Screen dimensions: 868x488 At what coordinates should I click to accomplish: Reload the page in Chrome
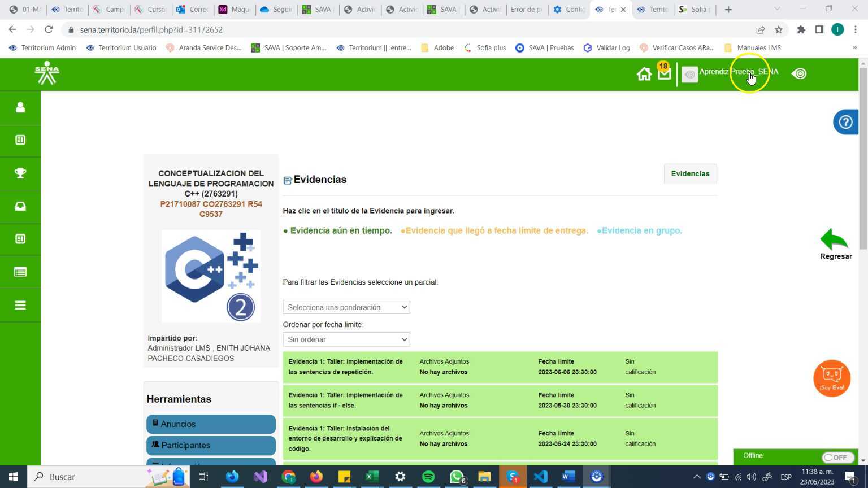49,29
